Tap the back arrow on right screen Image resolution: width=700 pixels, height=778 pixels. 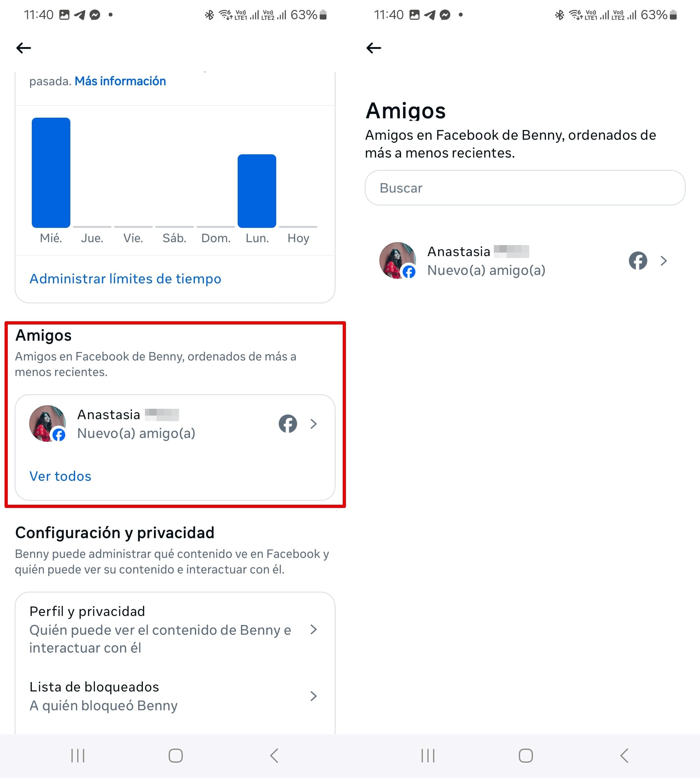coord(374,48)
